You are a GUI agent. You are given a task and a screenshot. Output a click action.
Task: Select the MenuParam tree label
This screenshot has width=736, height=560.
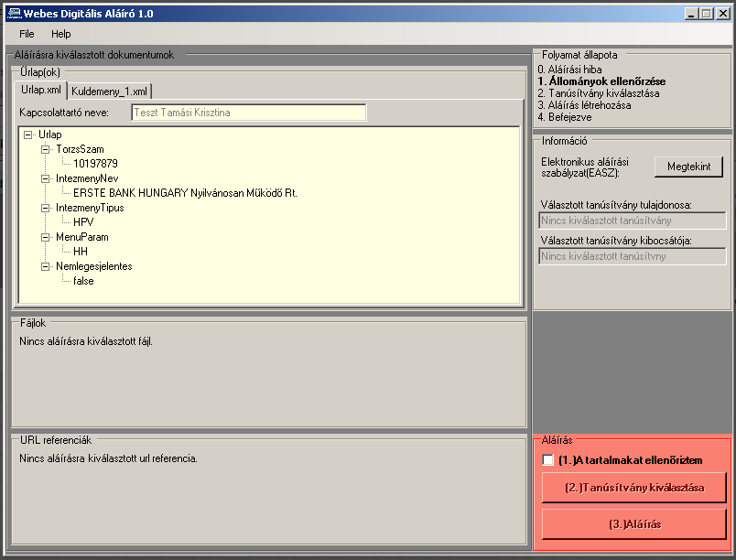tap(82, 237)
